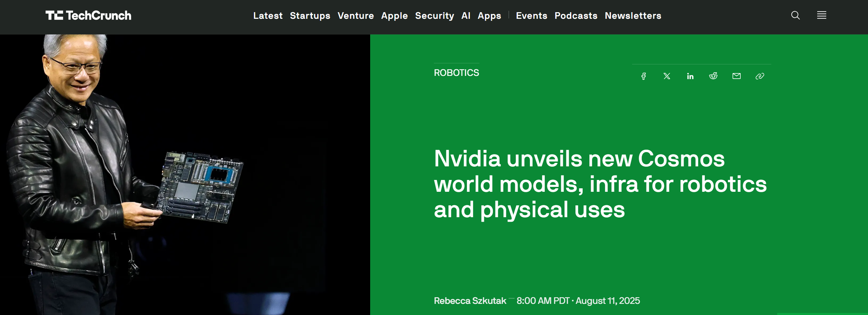Go to the Apps section
Viewport: 868px width, 315px height.
pyautogui.click(x=489, y=16)
